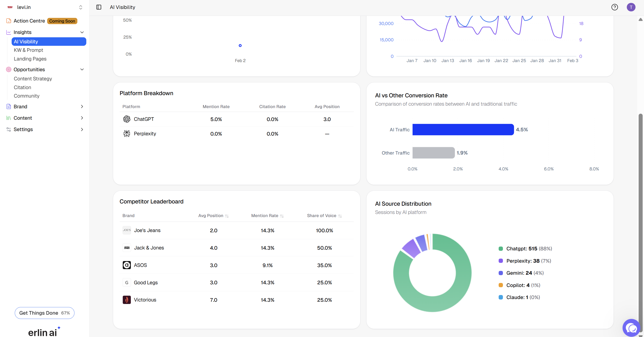Click the Insights chart icon
The width and height of the screenshot is (644, 337).
(9, 32)
